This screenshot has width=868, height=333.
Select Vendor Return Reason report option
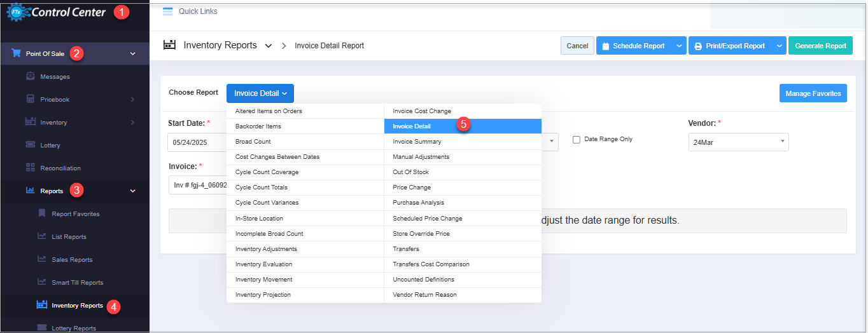click(424, 295)
